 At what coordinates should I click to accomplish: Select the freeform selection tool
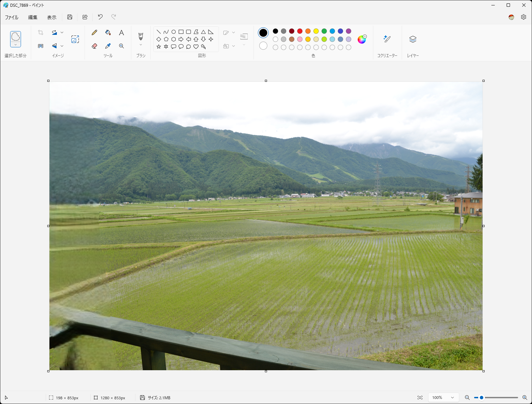[16, 37]
